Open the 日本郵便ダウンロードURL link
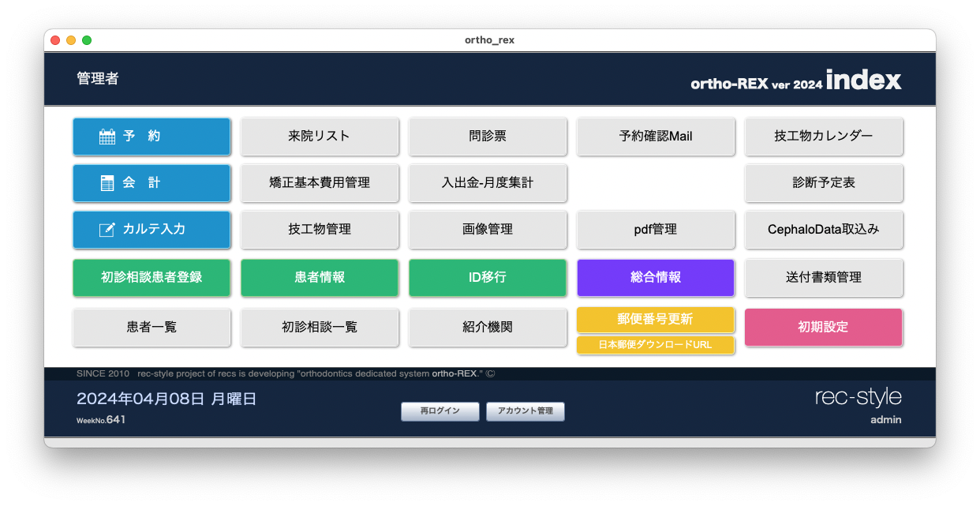Viewport: 980px width, 506px height. tap(656, 345)
